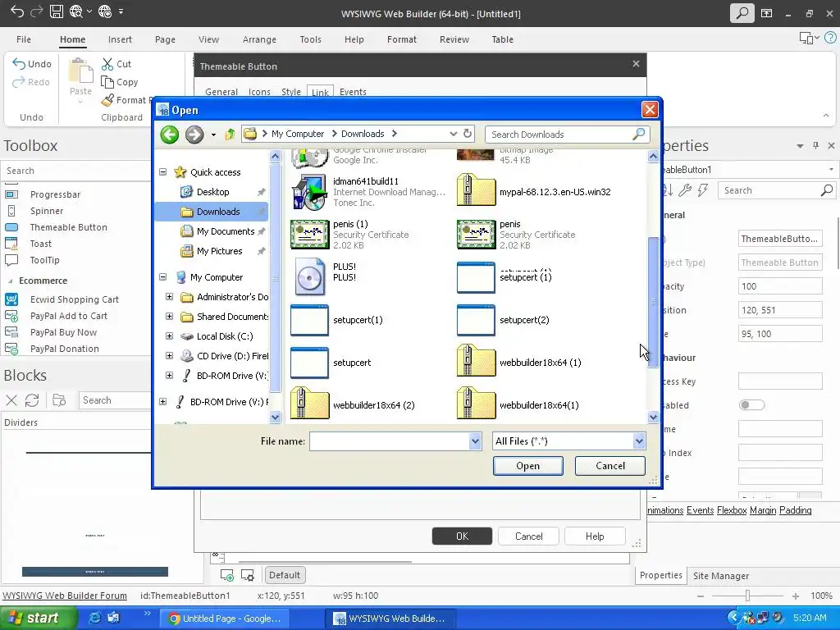
Task: Toggle the Disabled switch in Properties
Action: [x=751, y=405]
